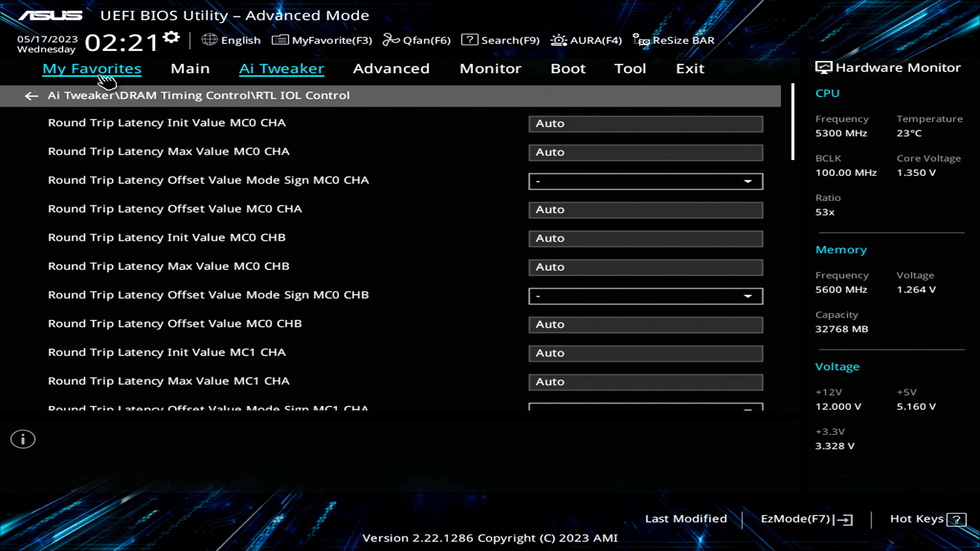Click the Auto field for Latency Max Value MC1 CHA
Screen dimensions: 980x551
(645, 382)
